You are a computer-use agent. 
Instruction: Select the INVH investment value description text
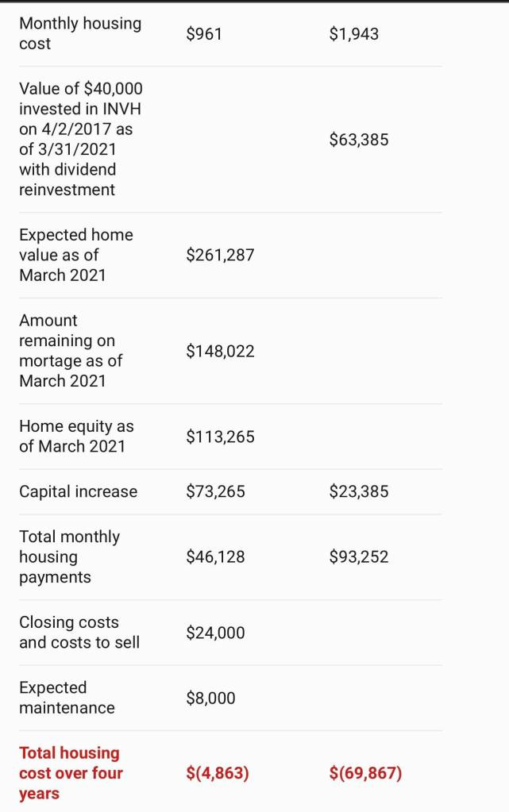tap(80, 139)
